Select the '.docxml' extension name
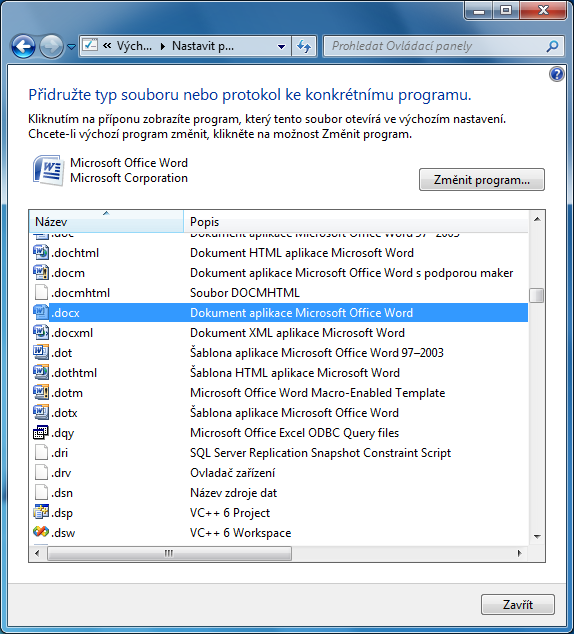 72,333
